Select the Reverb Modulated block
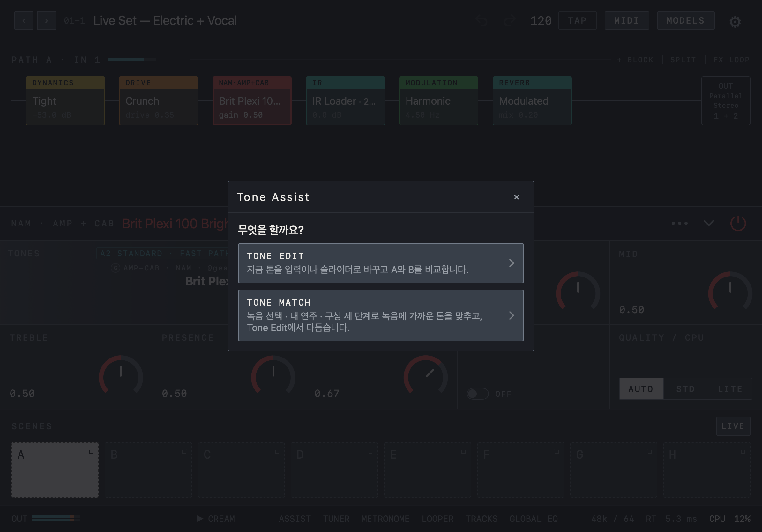Image resolution: width=762 pixels, height=532 pixels. click(x=532, y=101)
